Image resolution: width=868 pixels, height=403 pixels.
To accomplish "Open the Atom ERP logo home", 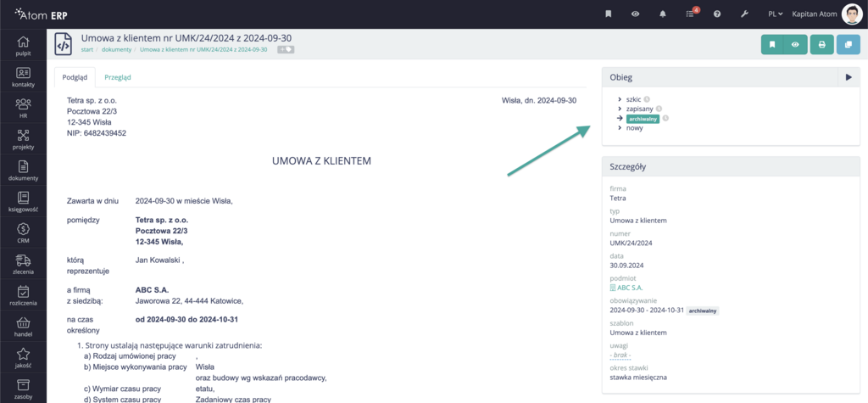I will [41, 14].
